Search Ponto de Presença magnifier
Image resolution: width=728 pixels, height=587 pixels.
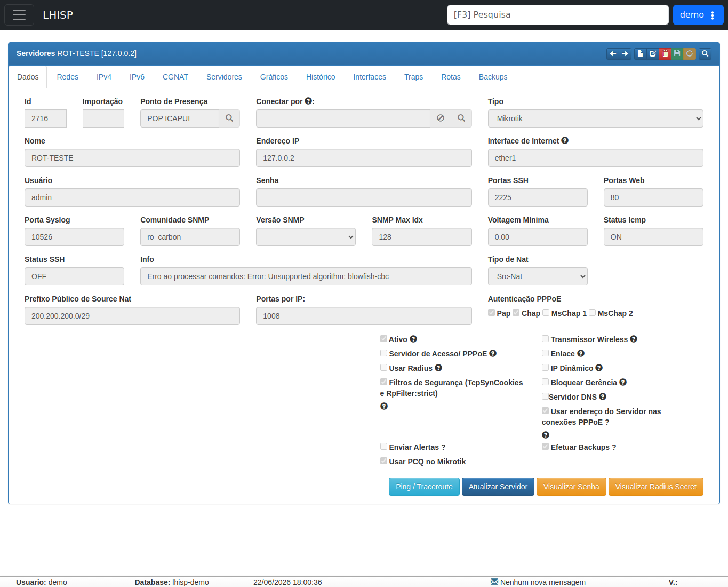click(229, 118)
